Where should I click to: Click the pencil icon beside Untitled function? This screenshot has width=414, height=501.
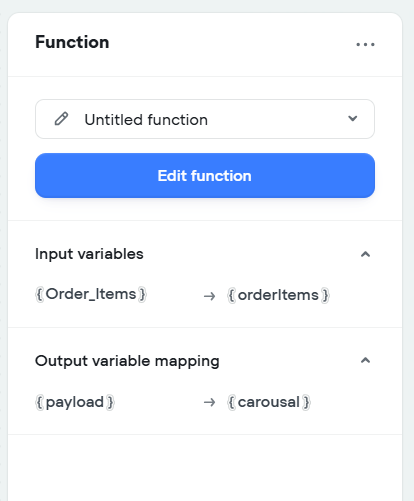(61, 119)
